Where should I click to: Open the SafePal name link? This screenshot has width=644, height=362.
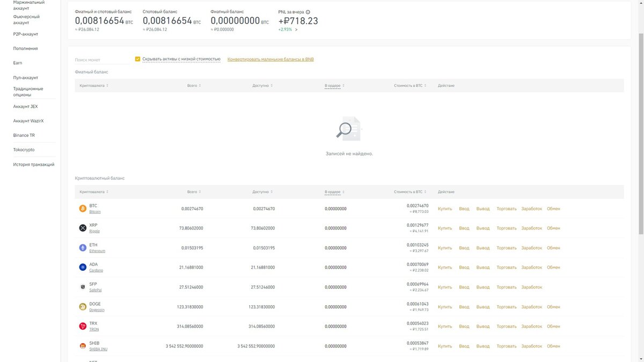pyautogui.click(x=95, y=290)
